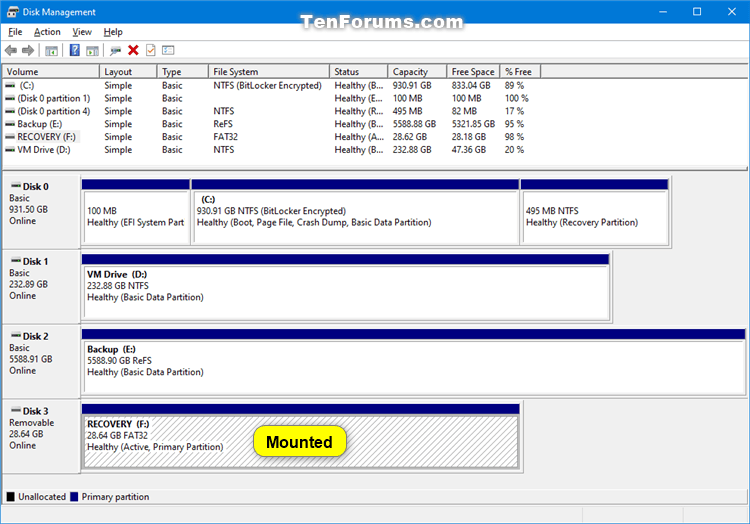Click the 17 % free cell
This screenshot has height=524, width=750.
tap(514, 111)
